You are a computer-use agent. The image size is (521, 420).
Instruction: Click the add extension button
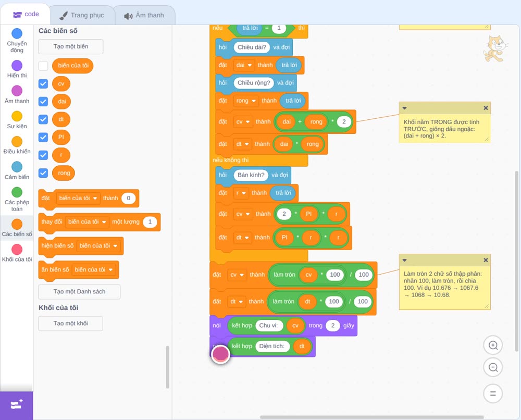pyautogui.click(x=17, y=405)
